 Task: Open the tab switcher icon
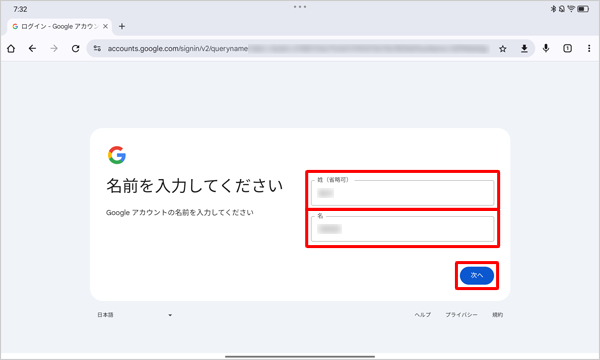pos(567,48)
